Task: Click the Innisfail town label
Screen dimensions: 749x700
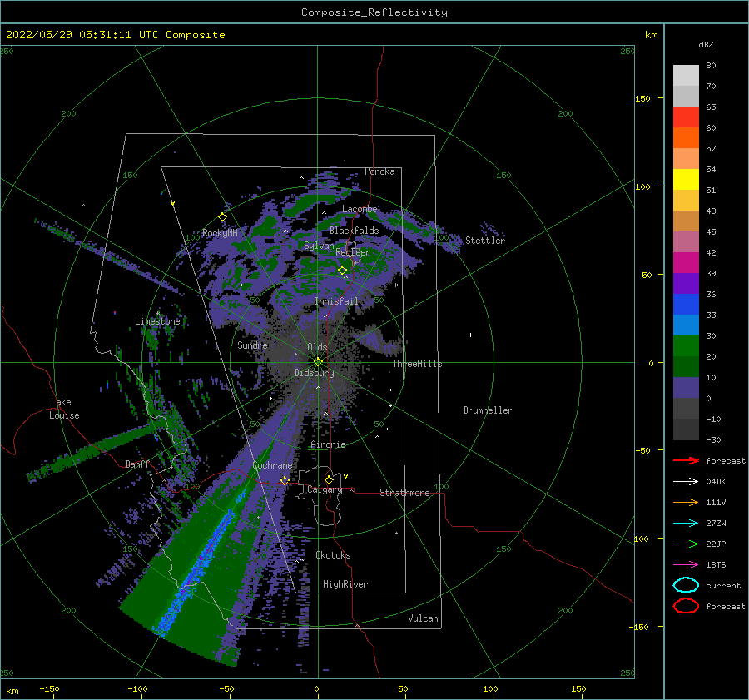Action: 336,301
